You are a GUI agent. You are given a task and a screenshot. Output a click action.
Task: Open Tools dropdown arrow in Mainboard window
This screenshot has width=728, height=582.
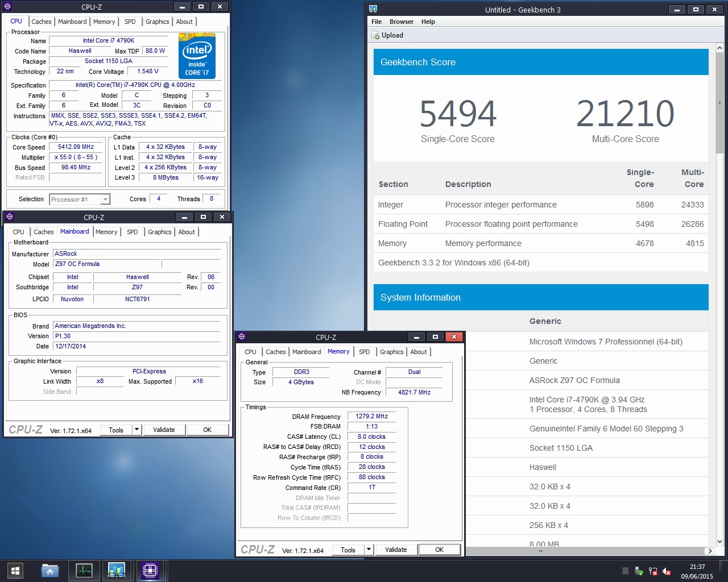pyautogui.click(x=136, y=430)
